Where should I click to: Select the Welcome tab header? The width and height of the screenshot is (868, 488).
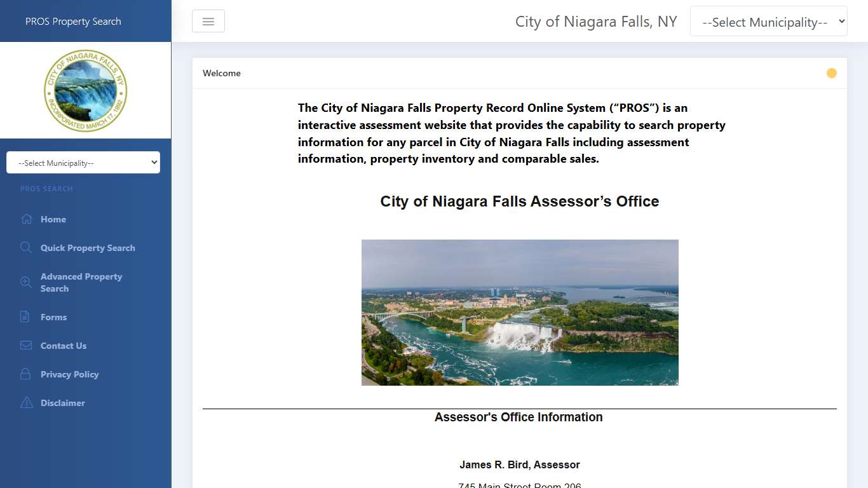[221, 73]
